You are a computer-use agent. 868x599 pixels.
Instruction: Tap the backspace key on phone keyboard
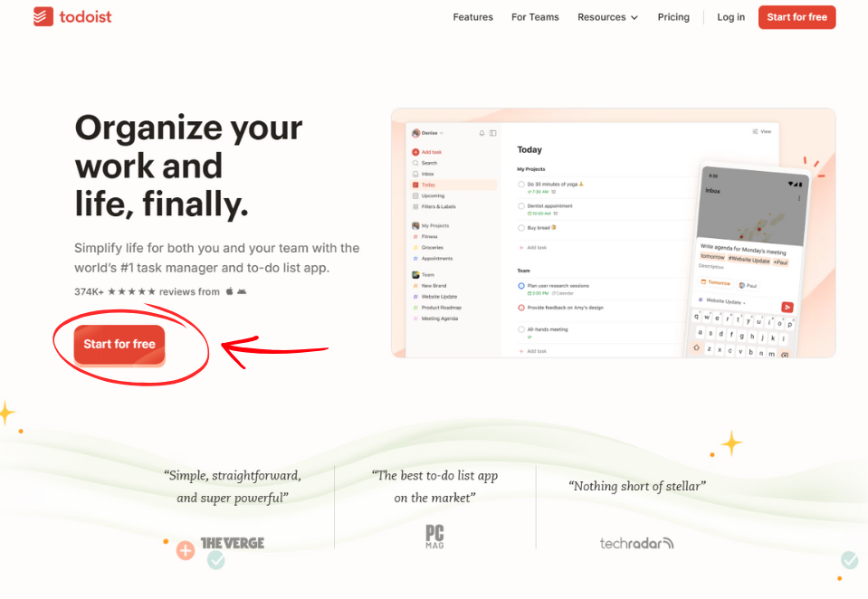point(785,355)
